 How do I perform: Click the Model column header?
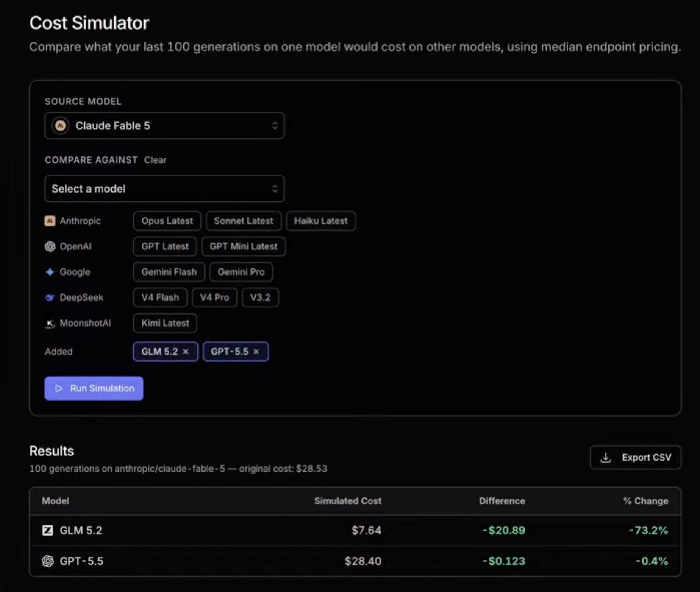[x=56, y=501]
